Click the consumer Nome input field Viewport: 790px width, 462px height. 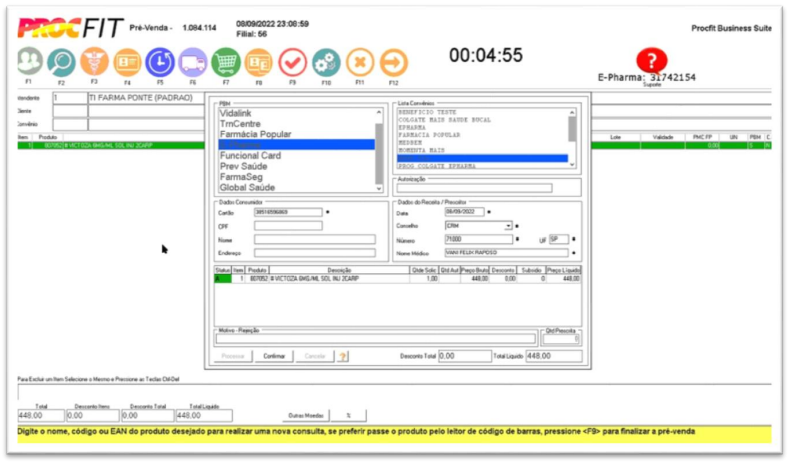315,239
